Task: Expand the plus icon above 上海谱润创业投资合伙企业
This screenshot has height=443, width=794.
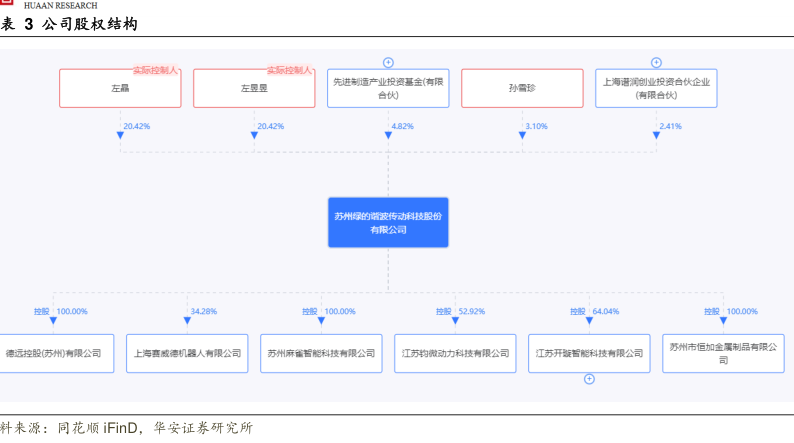Action: pyautogui.click(x=656, y=62)
